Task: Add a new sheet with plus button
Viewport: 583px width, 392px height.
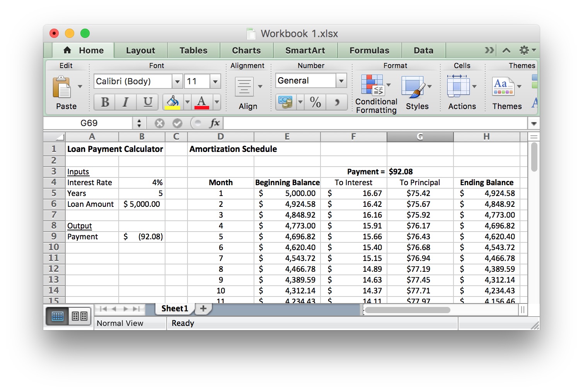Action: [203, 308]
